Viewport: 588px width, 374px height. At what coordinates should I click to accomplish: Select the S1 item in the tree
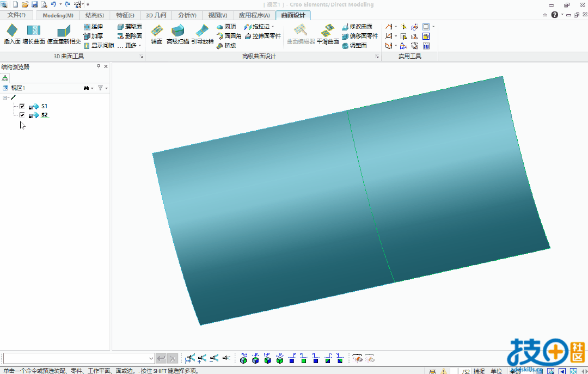click(44, 106)
